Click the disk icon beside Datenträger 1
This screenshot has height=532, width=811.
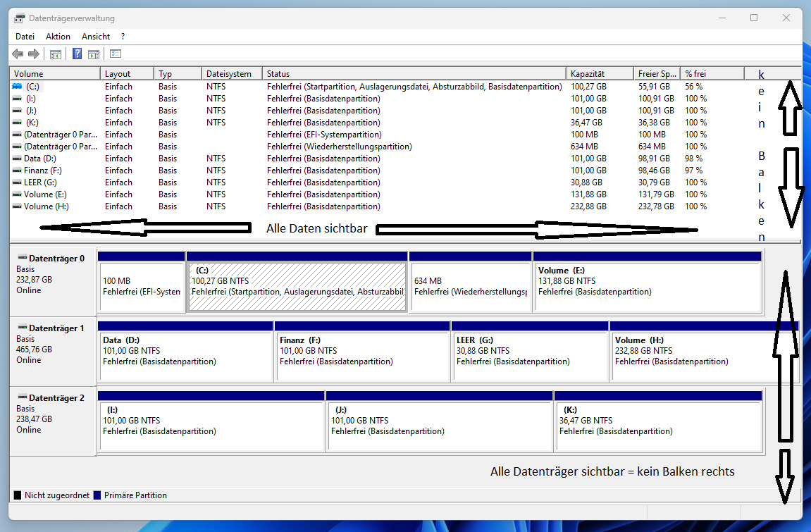coord(23,327)
